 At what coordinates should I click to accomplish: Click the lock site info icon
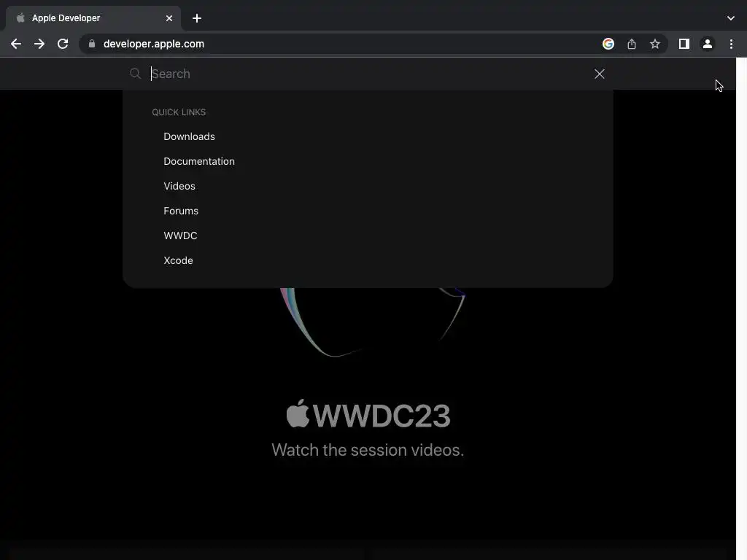pos(92,44)
